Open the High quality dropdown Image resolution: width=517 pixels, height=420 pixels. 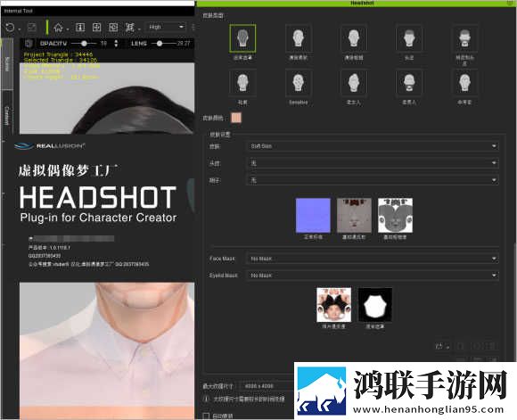166,27
